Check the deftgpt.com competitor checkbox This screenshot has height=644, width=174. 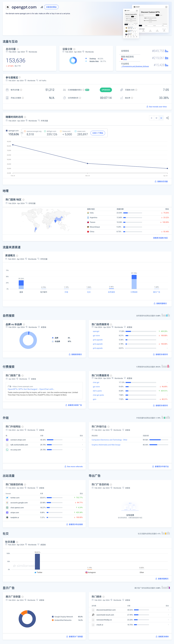click(45, 131)
